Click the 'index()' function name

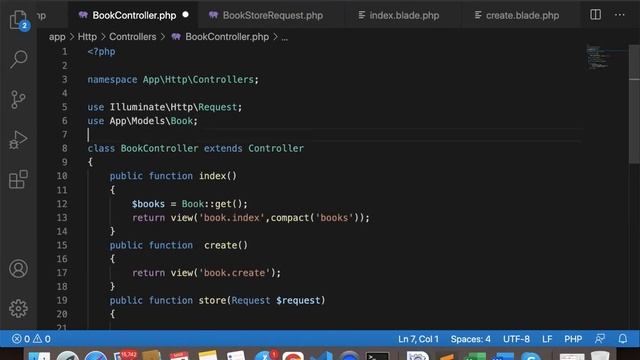218,176
